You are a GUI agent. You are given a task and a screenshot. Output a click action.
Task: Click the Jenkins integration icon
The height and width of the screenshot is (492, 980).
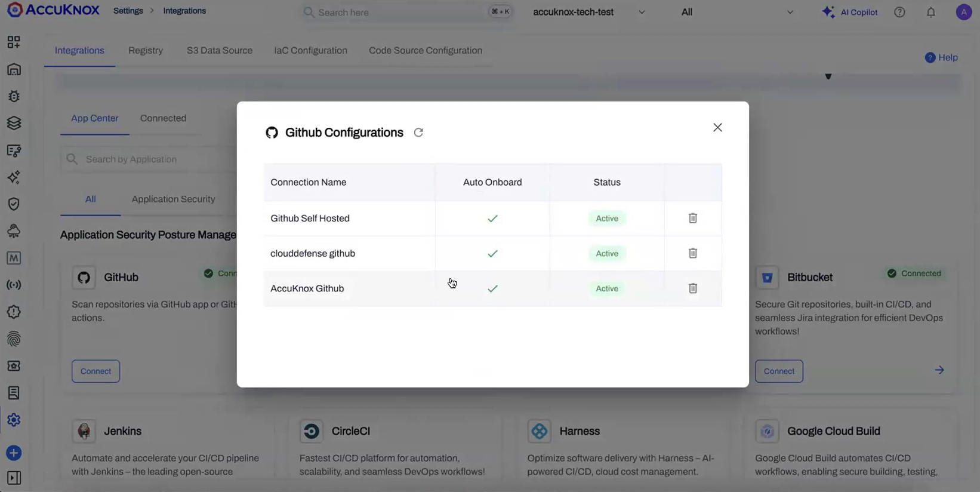(x=84, y=431)
